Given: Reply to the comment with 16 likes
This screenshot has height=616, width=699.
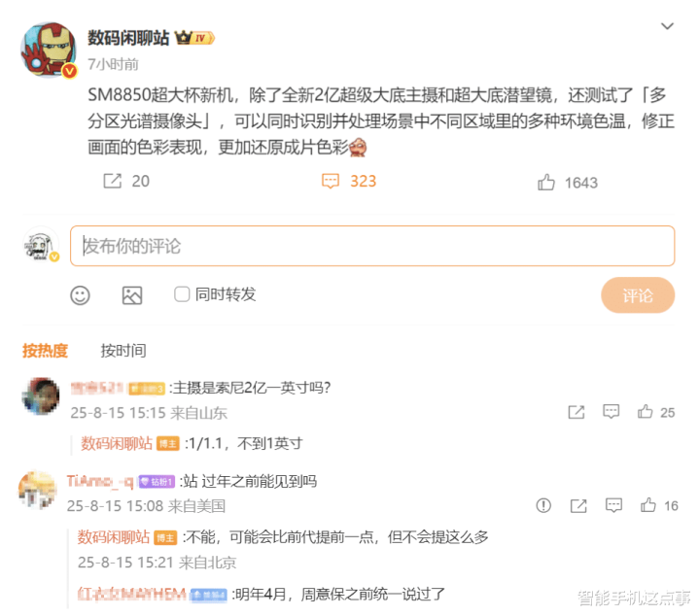Looking at the screenshot, I should [x=613, y=505].
